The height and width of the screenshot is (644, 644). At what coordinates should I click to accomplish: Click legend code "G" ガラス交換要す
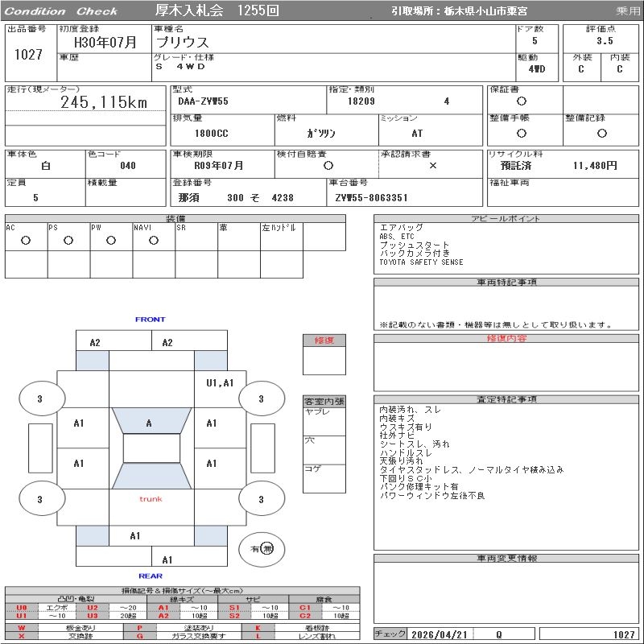pos(139,636)
